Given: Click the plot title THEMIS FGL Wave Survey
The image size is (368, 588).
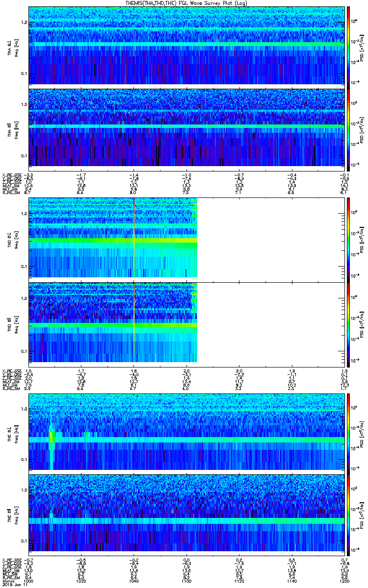Looking at the screenshot, I should coord(184,3).
